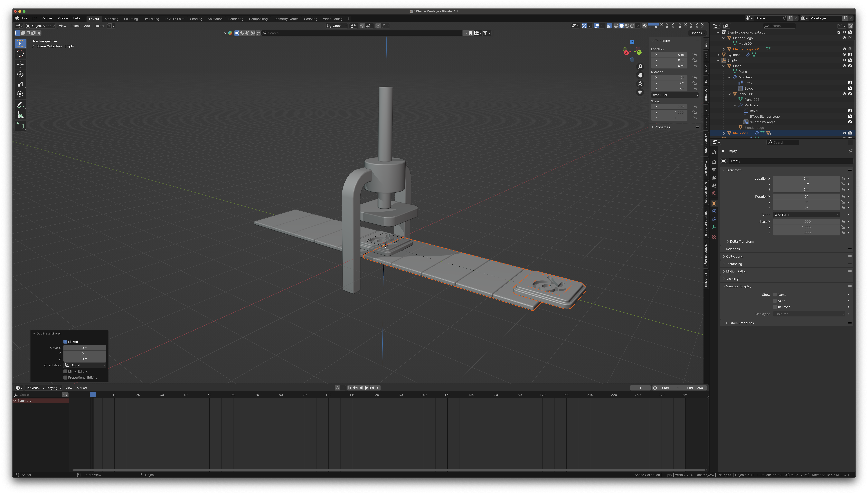Activate the Cursor tool
The height and width of the screenshot is (494, 868).
click(x=20, y=53)
